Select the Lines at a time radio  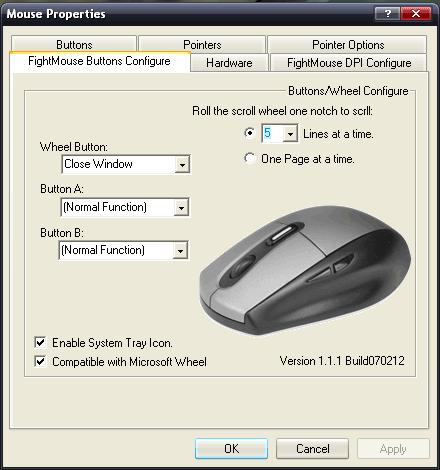tap(250, 133)
